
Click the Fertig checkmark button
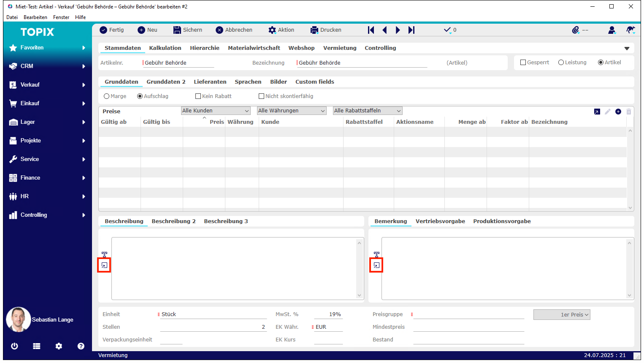click(x=112, y=30)
